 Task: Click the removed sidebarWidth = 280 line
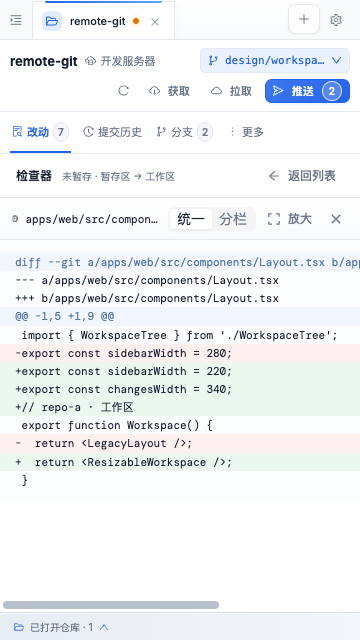180,353
